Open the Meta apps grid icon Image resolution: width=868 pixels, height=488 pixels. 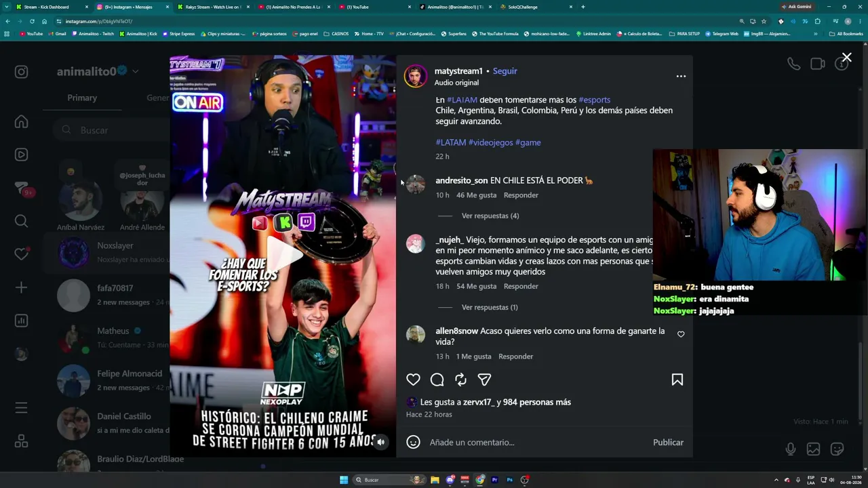(x=22, y=441)
